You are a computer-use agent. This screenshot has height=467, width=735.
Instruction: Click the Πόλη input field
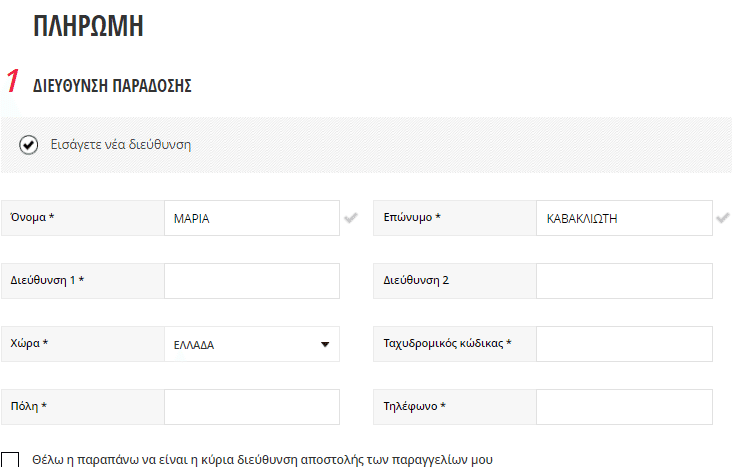tap(252, 407)
